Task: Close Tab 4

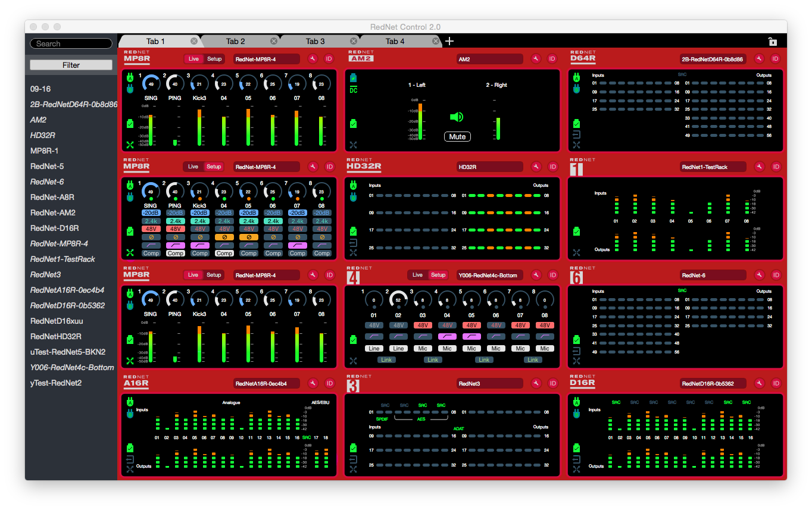Action: 436,41
